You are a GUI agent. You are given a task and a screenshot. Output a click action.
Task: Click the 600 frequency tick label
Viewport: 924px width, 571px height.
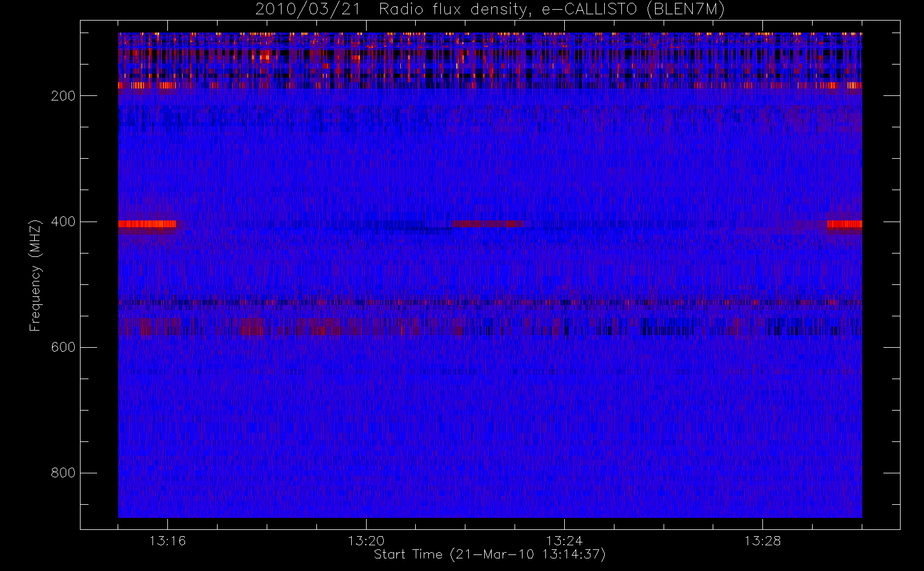point(63,347)
